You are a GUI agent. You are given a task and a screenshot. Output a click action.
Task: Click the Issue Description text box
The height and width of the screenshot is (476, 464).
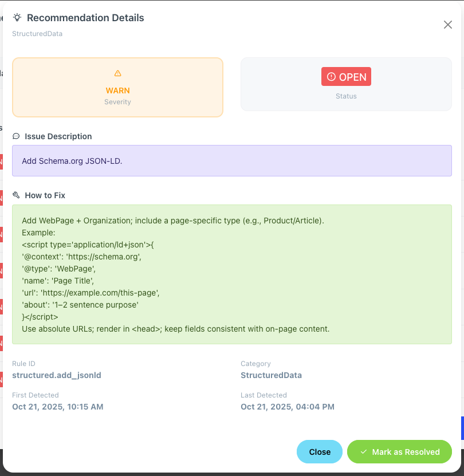click(x=231, y=161)
